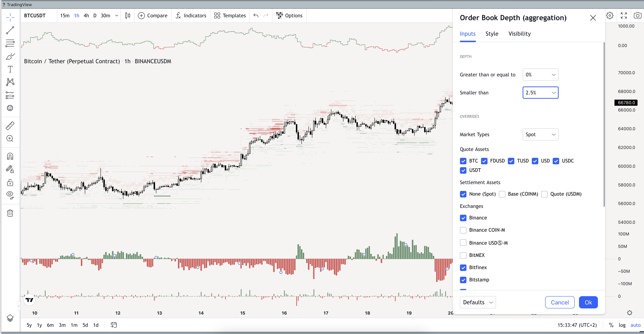Enable the Binance COIN-M exchange checkbox
644x334 pixels.
click(463, 230)
